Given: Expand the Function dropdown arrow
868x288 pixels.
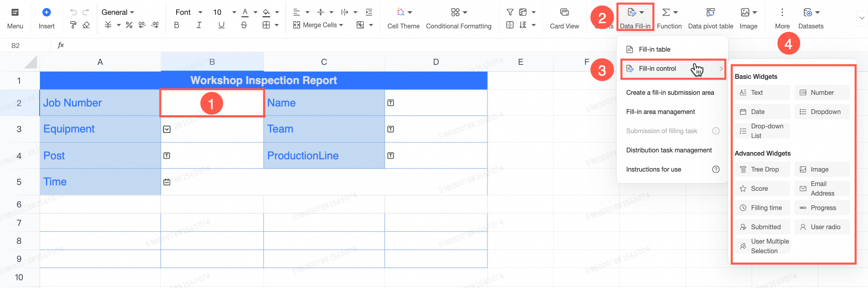Looking at the screenshot, I should (x=676, y=12).
